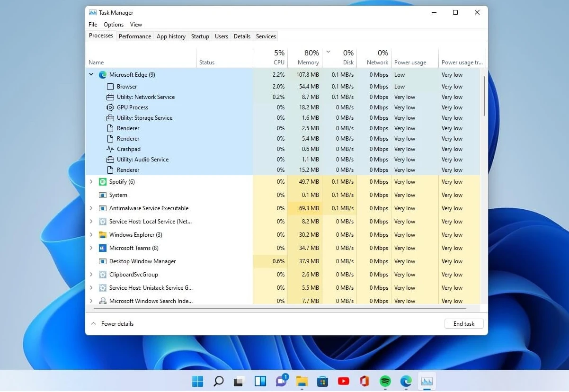This screenshot has width=569, height=392.
Task: Select the GPU Process icon
Action: tap(110, 107)
